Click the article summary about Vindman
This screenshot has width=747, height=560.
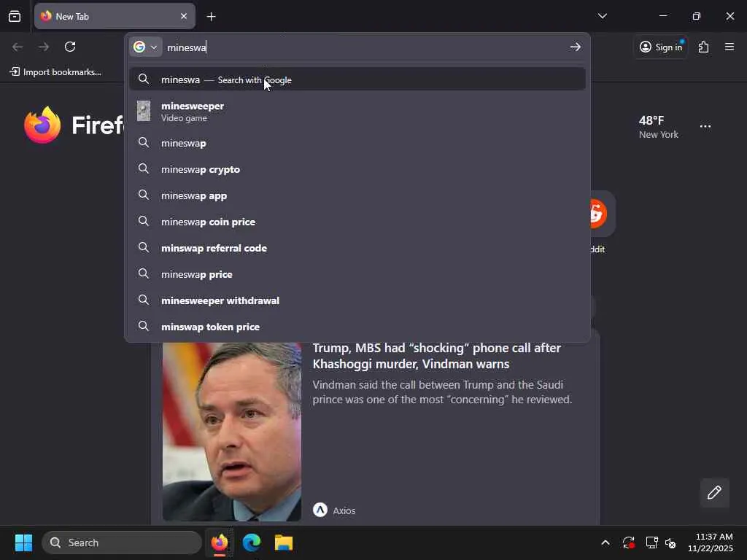pos(442,392)
